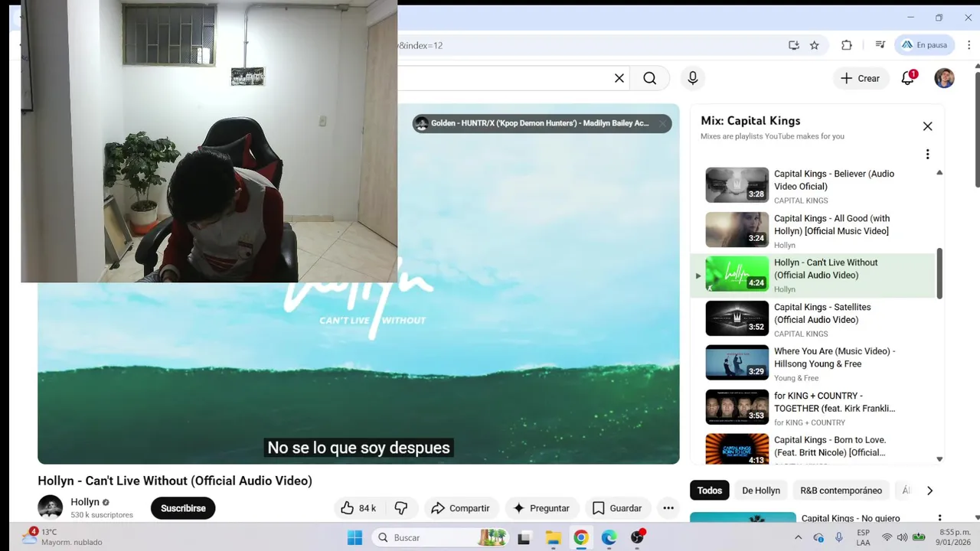Viewport: 980px width, 551px height.
Task: Save video with Guardar button
Action: point(617,508)
